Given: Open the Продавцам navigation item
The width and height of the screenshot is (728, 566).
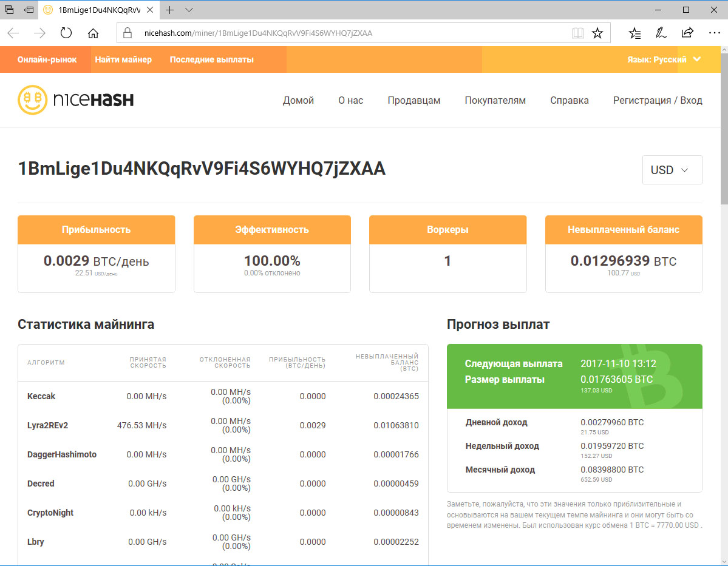Looking at the screenshot, I should point(413,100).
